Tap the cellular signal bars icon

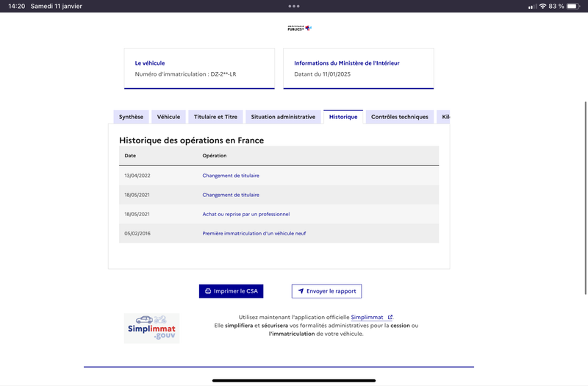[532, 7]
